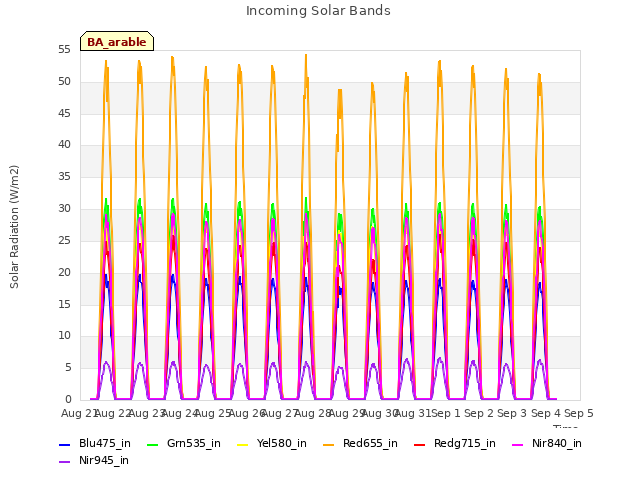This screenshot has height=480, width=640.
Task: Click the 5 y-axis tick label
Action: click(68, 368)
